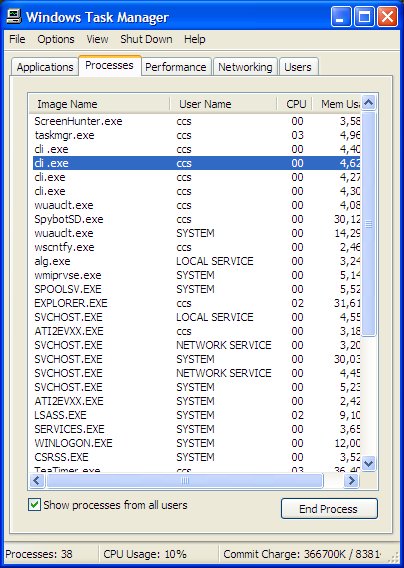Select the CSRSS.EXE process
404x568 pixels.
[196, 457]
